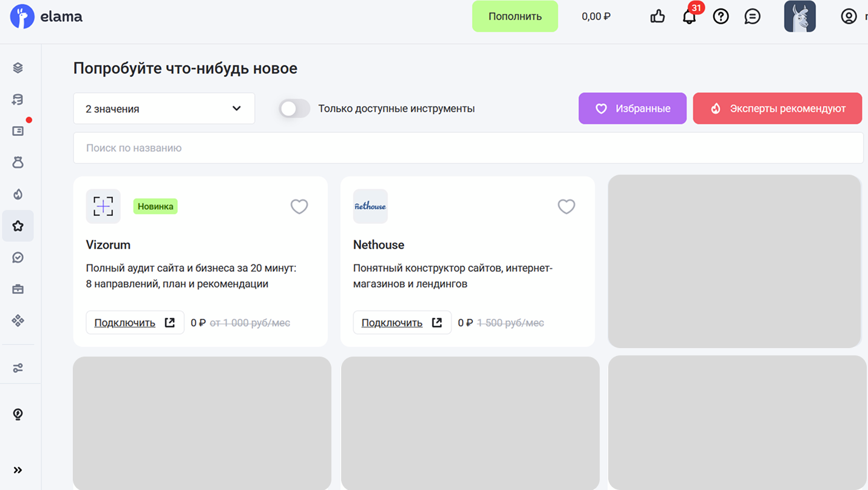Open the '2 значения' filter dropdown

tap(164, 109)
